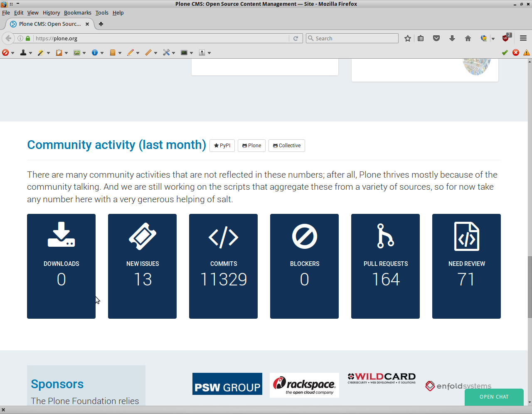Click the red error X icon
This screenshot has width=532, height=414.
tap(516, 52)
